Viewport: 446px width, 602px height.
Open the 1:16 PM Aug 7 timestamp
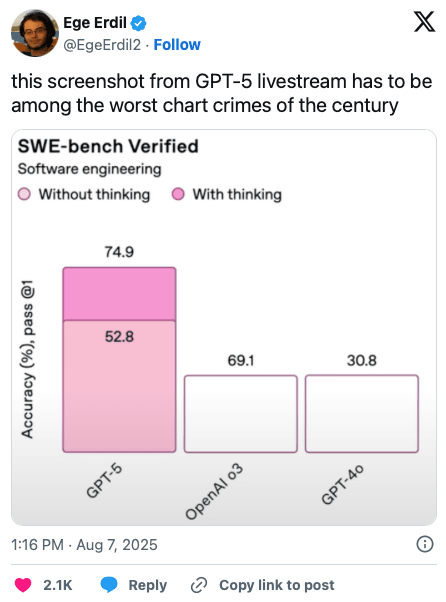click(x=84, y=545)
